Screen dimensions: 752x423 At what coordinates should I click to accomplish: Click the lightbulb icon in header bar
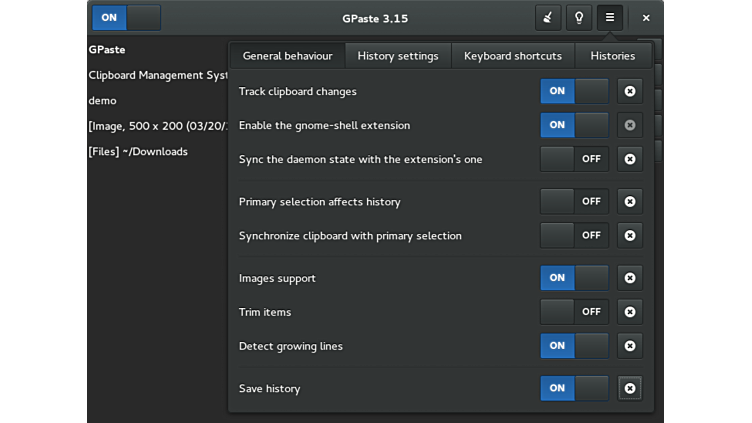click(578, 18)
